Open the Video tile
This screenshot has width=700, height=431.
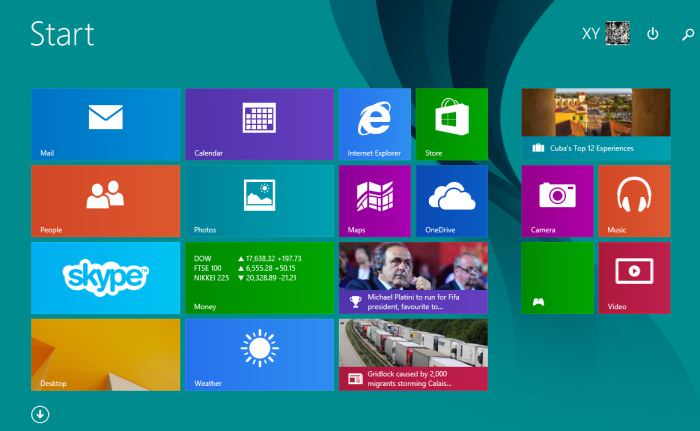[x=634, y=277]
